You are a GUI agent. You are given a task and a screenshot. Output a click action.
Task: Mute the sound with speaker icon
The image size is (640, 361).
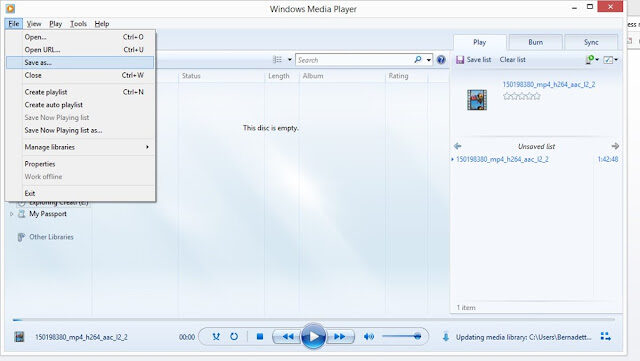coord(369,336)
